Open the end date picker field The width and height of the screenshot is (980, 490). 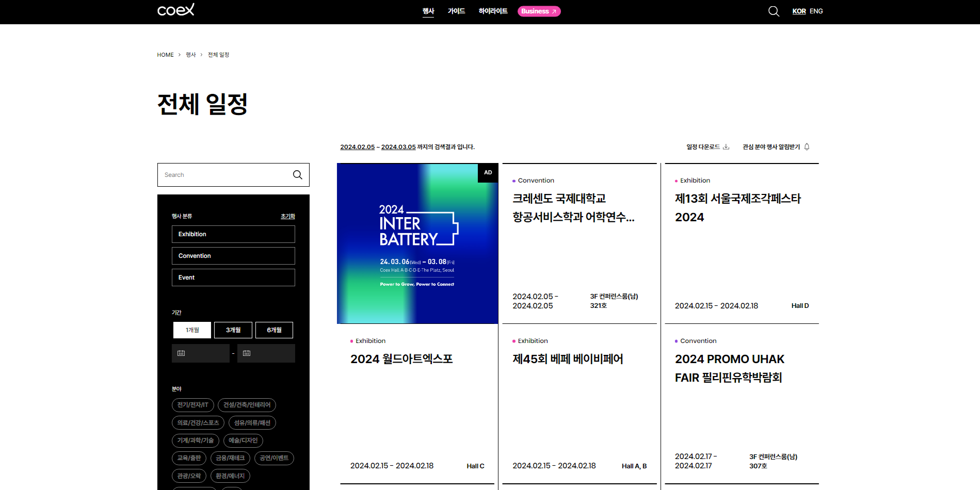point(266,353)
